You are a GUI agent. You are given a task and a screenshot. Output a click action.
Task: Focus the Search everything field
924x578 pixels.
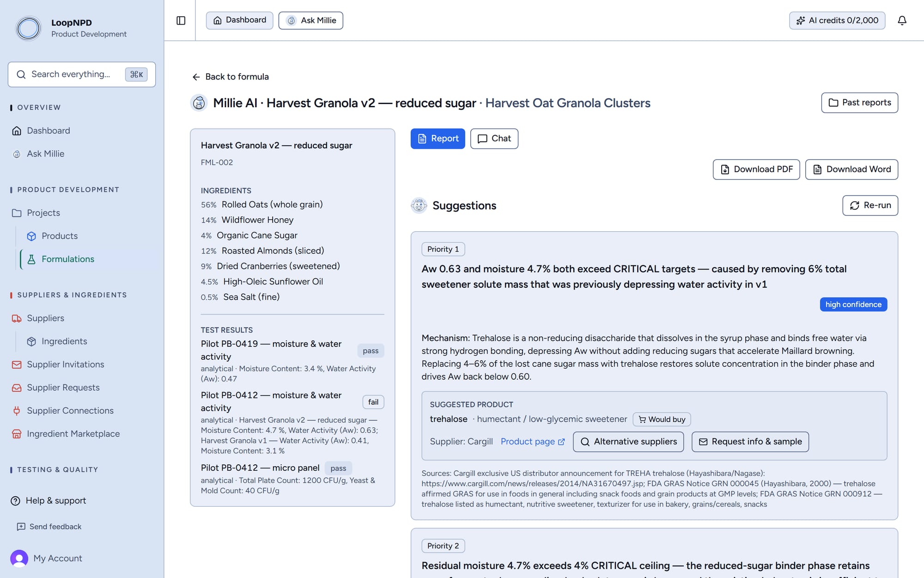pos(82,74)
